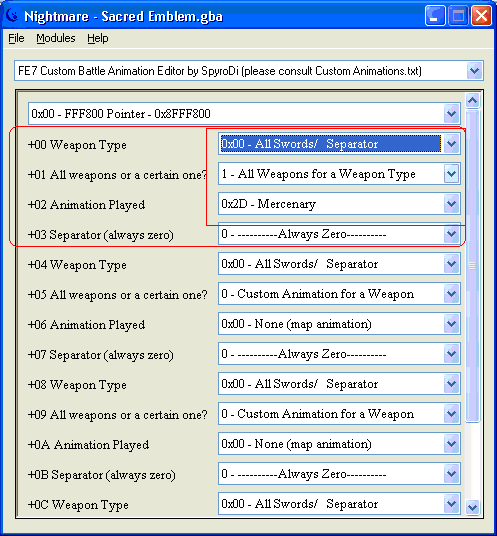This screenshot has width=497, height=536.
Task: Click the +04 Weapon Type label
Action: pyautogui.click(x=77, y=265)
